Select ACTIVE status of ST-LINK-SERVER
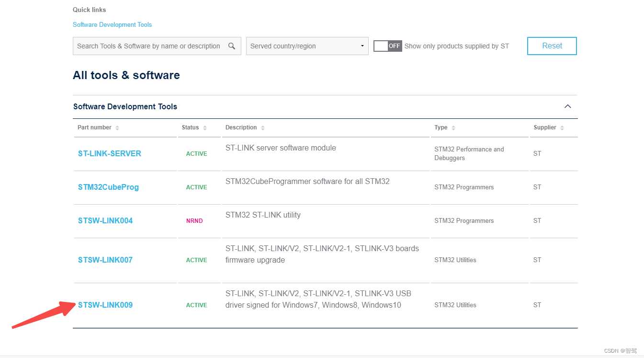Screen dimensions: 644x358 click(x=196, y=154)
